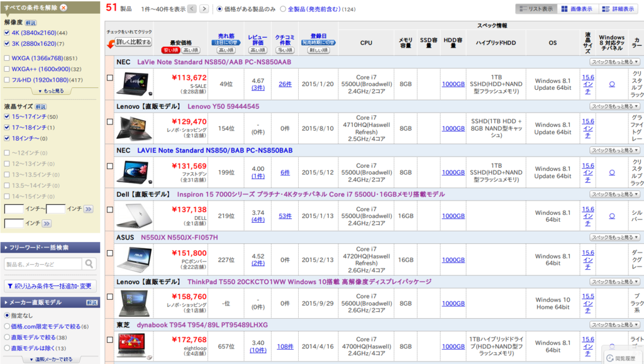
Task: Collapse the フリーワード・一括検索 panel header
Action: click(x=50, y=248)
